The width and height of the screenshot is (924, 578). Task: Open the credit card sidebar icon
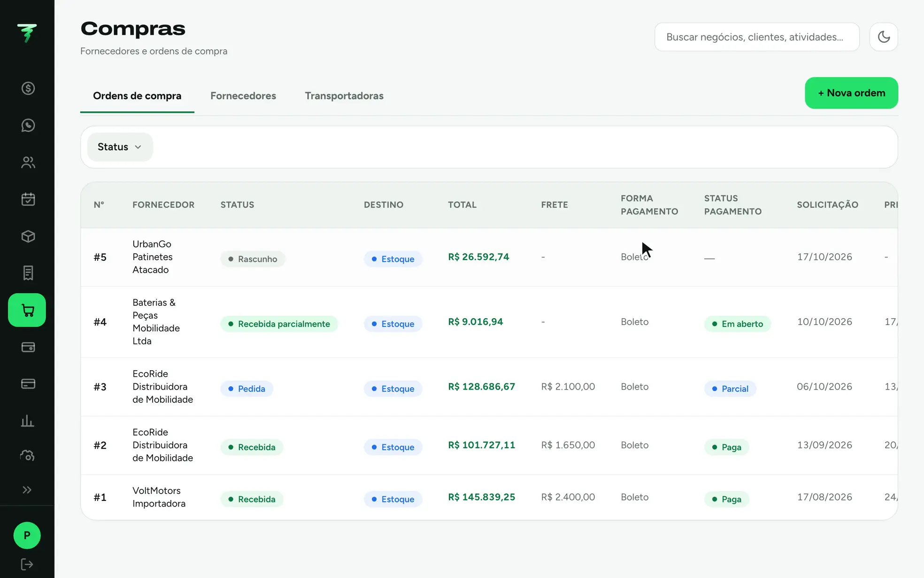(28, 384)
